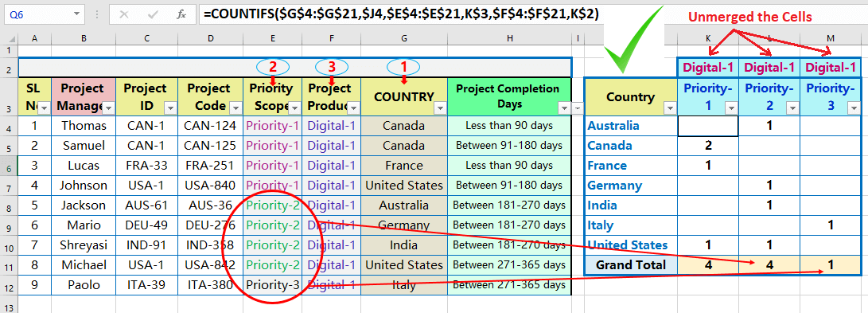Select the Digital-1 cell in column K

pyautogui.click(x=708, y=68)
